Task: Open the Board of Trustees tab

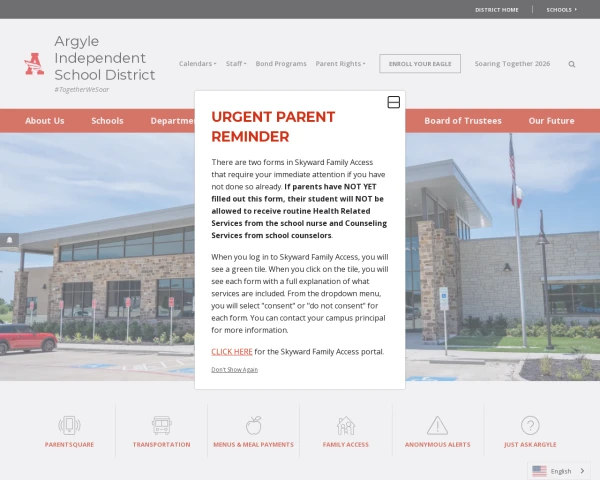Action: (x=463, y=121)
